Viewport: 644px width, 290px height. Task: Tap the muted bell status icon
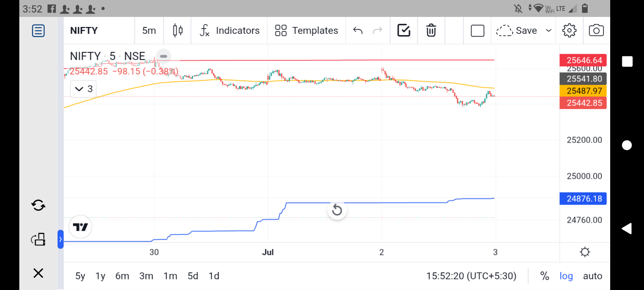point(518,8)
